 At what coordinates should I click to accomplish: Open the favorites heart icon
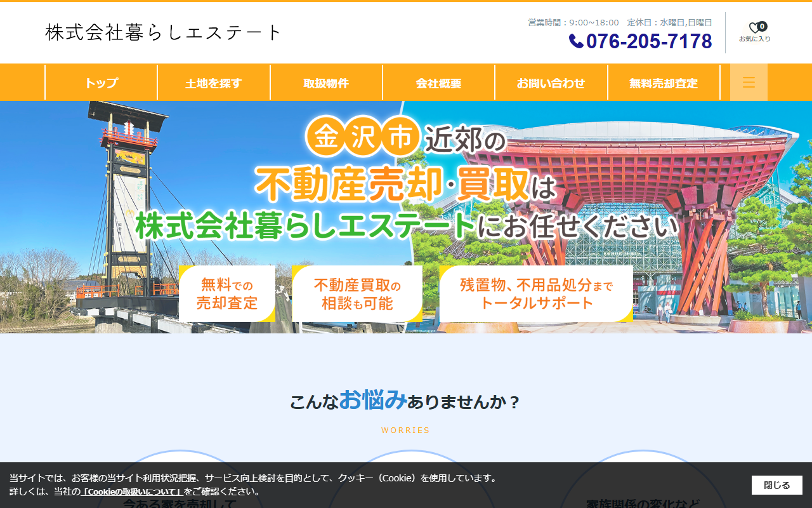click(754, 28)
